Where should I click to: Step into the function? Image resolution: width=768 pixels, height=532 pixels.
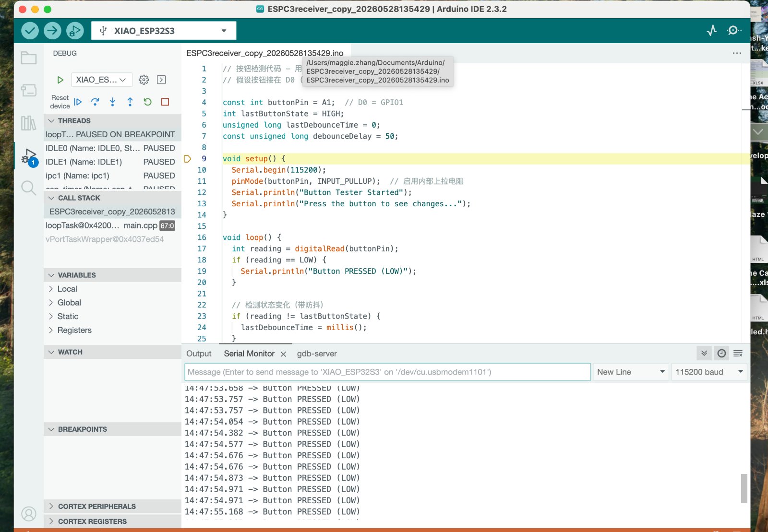point(112,102)
